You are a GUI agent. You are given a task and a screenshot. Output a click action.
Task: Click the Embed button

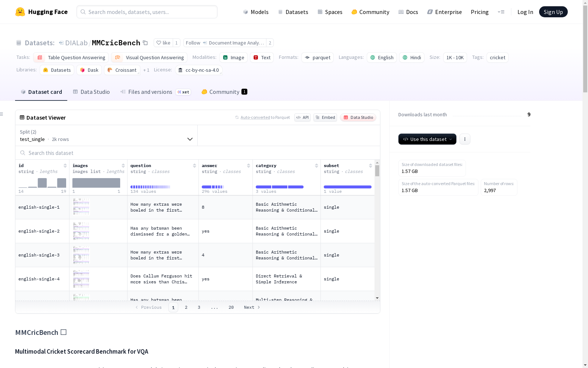(x=325, y=117)
